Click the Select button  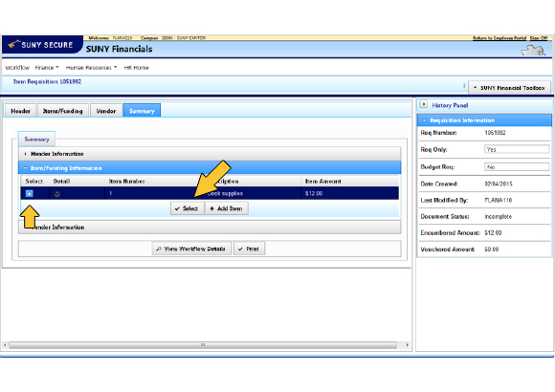pos(187,208)
